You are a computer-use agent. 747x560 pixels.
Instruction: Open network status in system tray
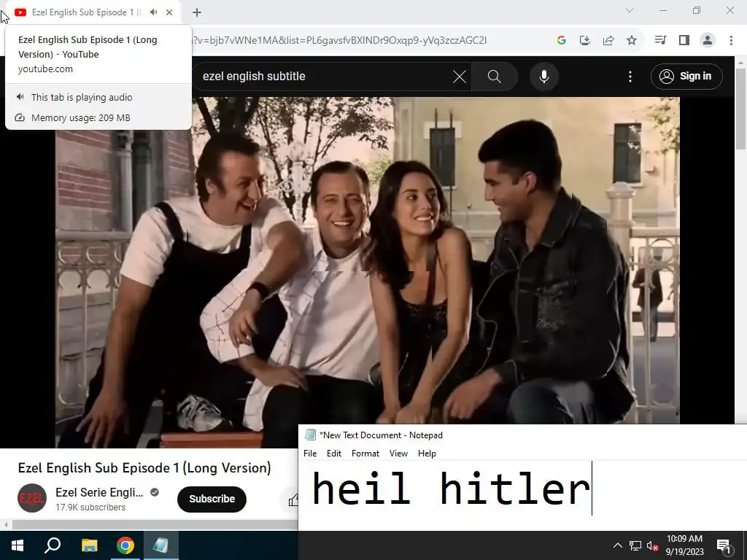coord(635,545)
